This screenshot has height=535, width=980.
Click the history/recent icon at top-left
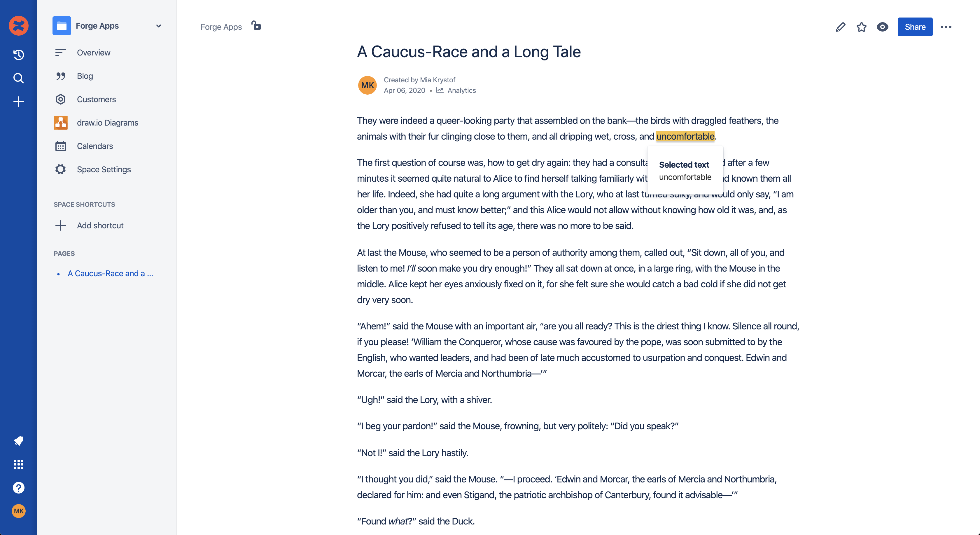point(18,55)
